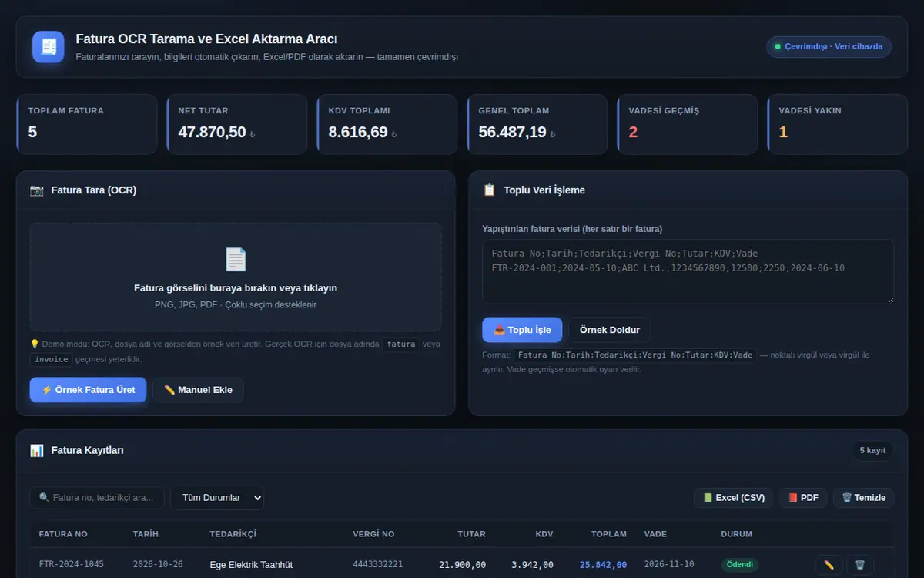The height and width of the screenshot is (578, 924).
Task: Click the DURUM column header
Action: pyautogui.click(x=737, y=534)
